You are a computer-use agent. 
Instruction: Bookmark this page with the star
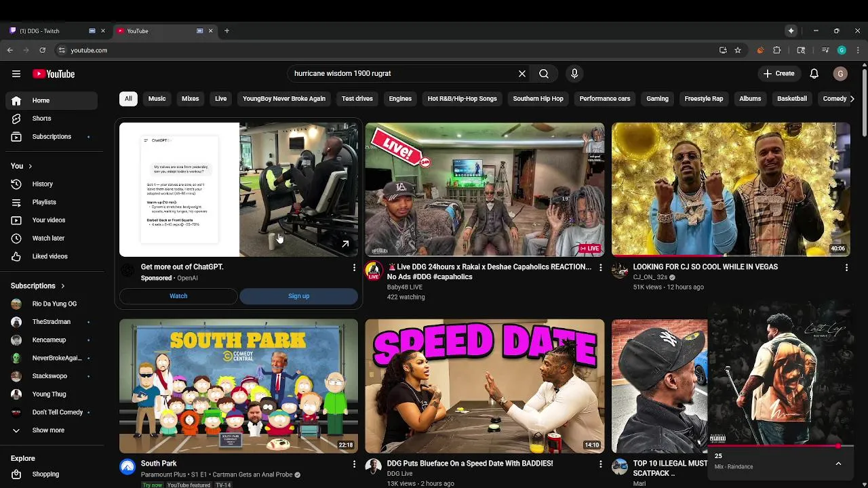[738, 50]
